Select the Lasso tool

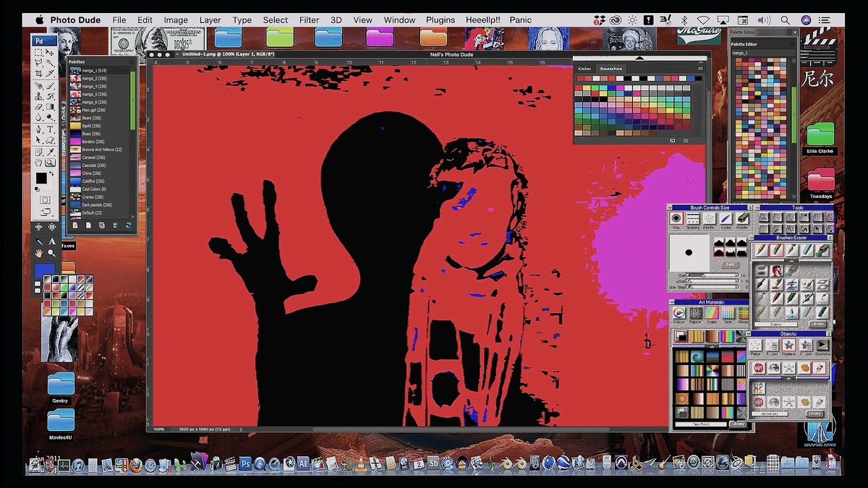[38, 62]
